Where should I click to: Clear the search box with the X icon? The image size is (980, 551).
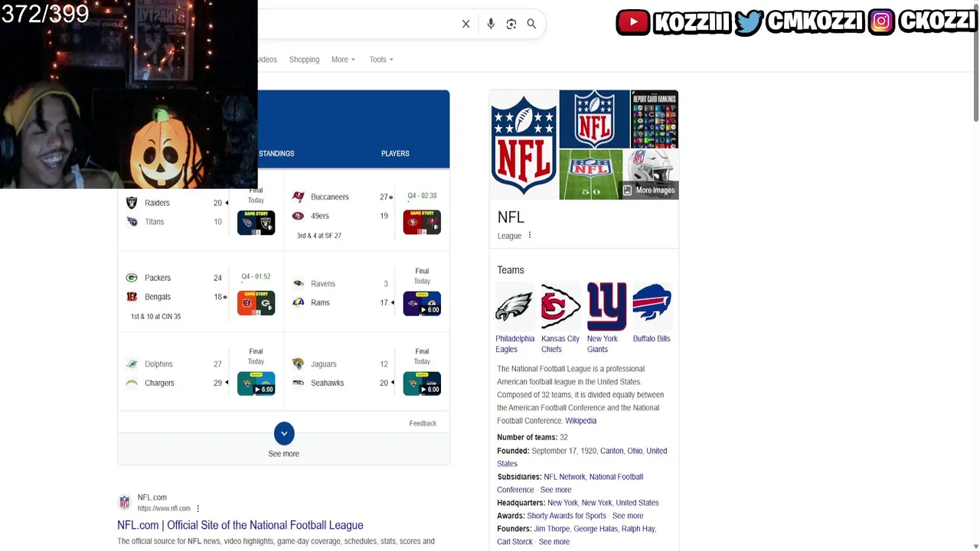coord(465,24)
